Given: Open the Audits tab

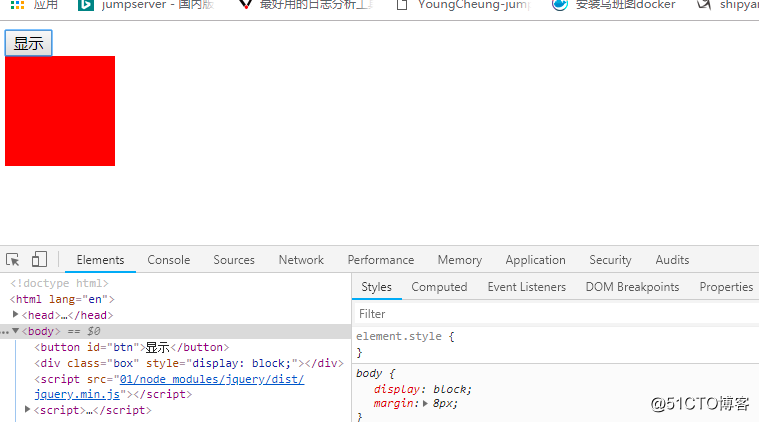Looking at the screenshot, I should [672, 260].
